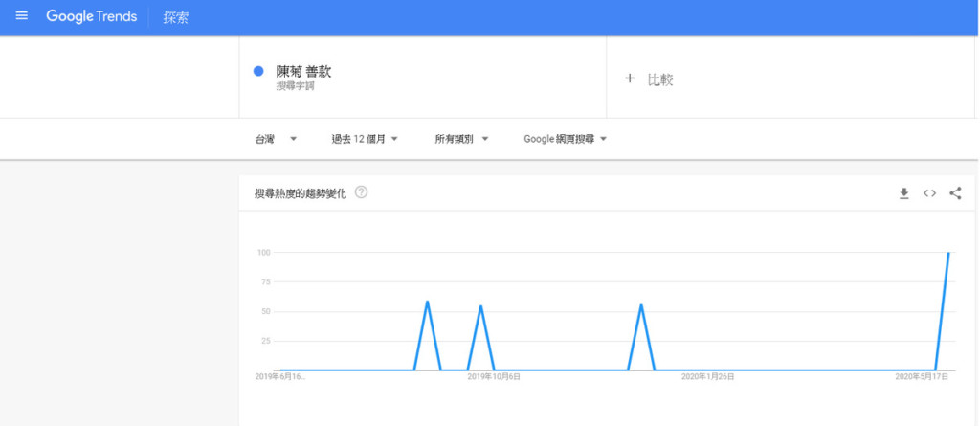Click the first peak on the trend line
This screenshot has width=980, height=426.
[427, 302]
